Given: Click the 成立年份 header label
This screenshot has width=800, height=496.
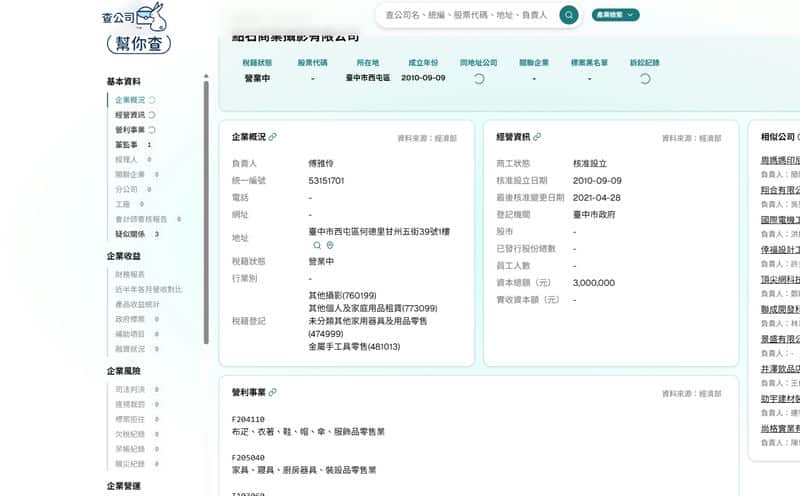Looking at the screenshot, I should pyautogui.click(x=423, y=63).
